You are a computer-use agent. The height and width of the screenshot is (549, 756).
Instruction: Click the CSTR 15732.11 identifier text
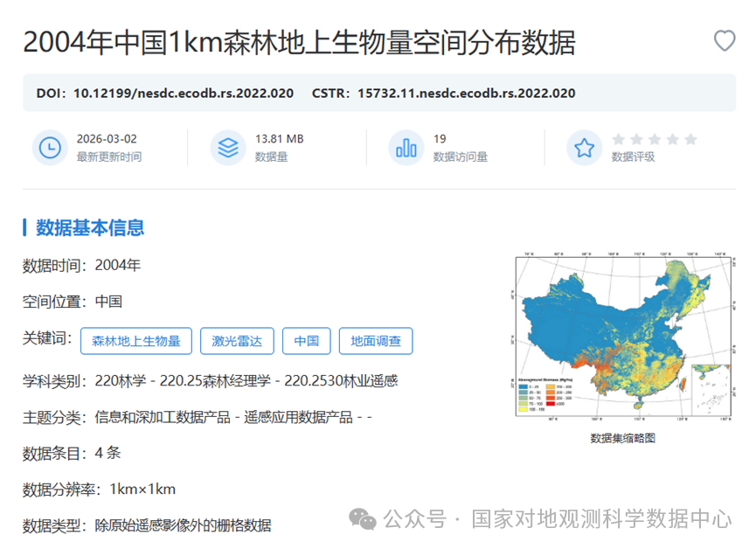click(466, 93)
